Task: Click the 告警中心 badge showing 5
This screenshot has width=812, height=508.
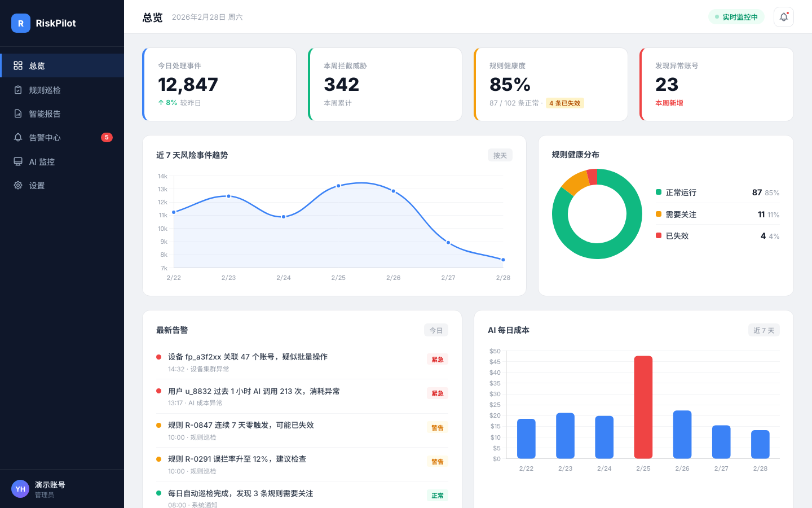Action: coord(107,137)
